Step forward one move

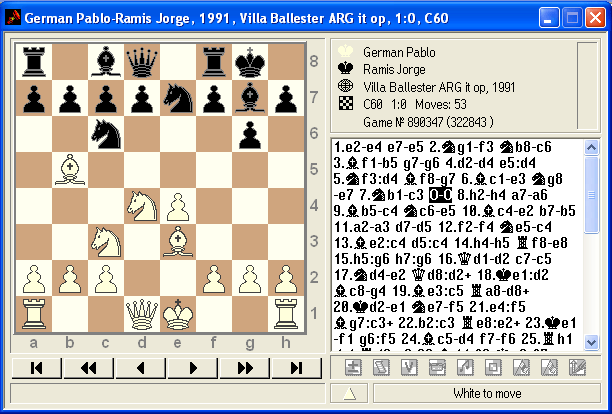(193, 368)
